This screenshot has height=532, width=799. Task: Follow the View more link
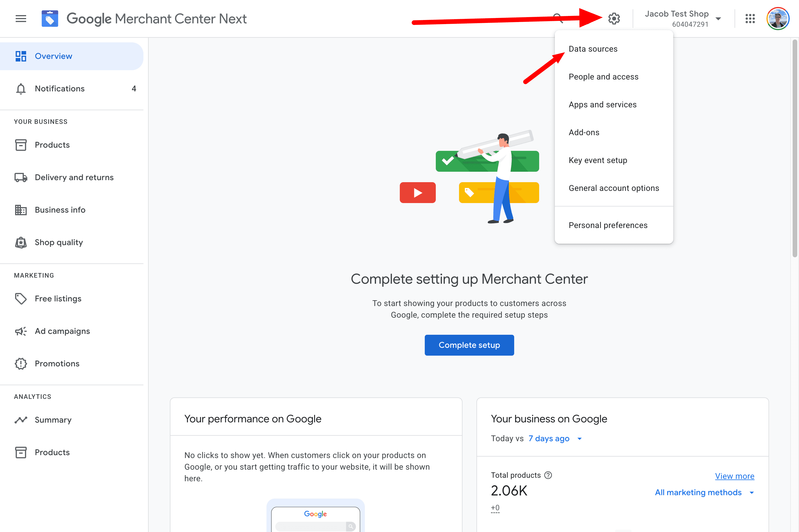[x=734, y=476]
